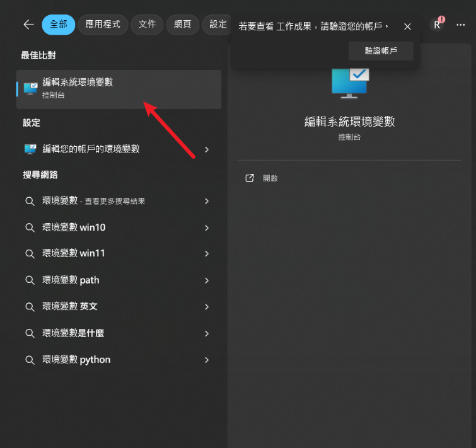Click search icon beside 環境變數 英文
The width and height of the screenshot is (476, 448).
pos(30,307)
